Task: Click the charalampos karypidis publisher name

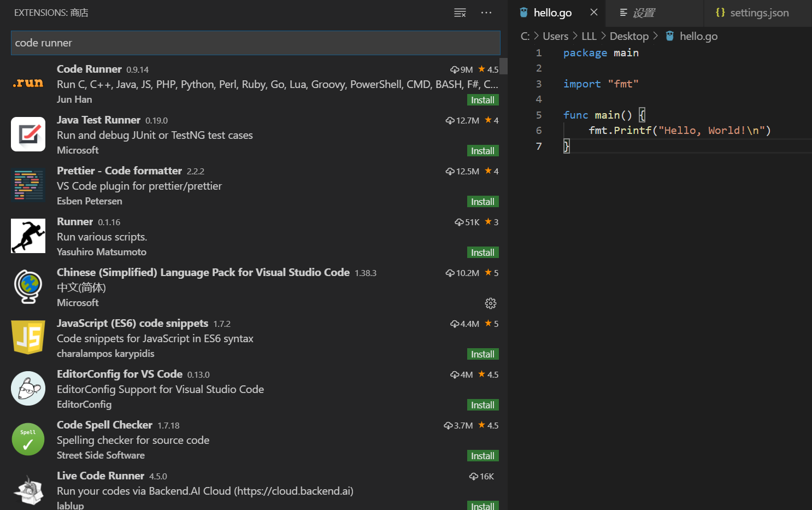Action: pos(105,354)
